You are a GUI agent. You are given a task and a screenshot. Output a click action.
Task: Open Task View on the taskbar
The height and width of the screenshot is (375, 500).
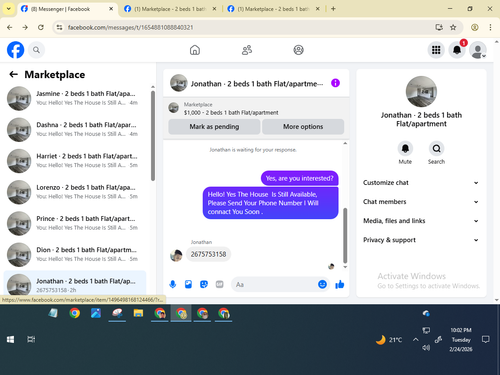[x=31, y=339]
